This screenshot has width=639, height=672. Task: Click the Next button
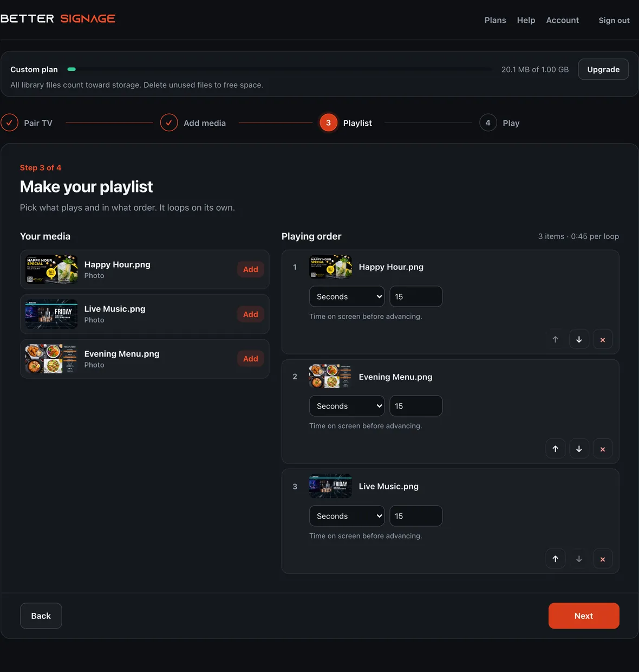click(x=584, y=616)
